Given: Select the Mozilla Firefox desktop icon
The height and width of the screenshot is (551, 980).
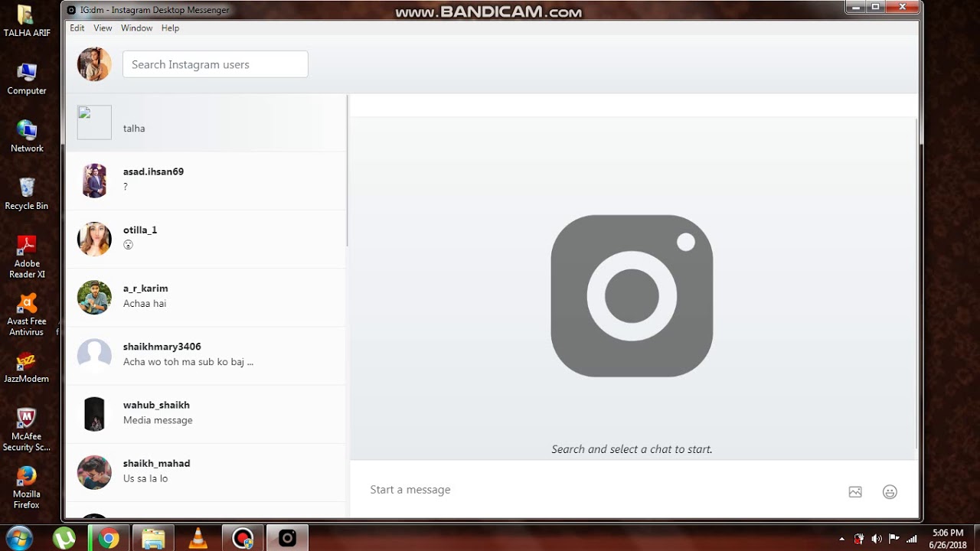Looking at the screenshot, I should tap(27, 487).
